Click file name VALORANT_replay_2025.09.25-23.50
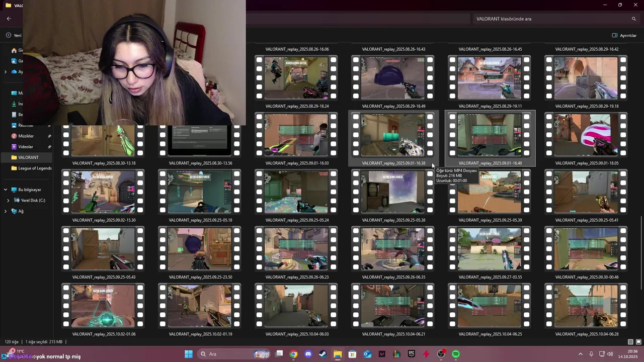Screen dimensions: 644x362 click(200, 277)
